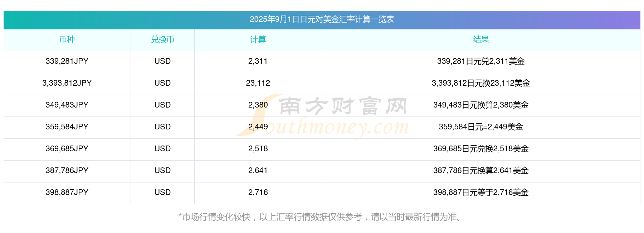Click the cell 3,393,812JPY
Image resolution: width=644 pixels, height=233 pixels.
click(x=67, y=83)
